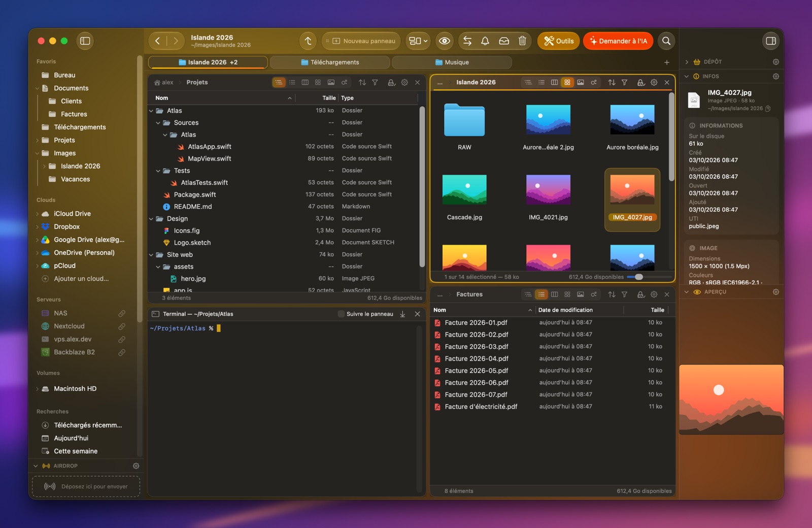Viewport: 812px width, 528px height.
Task: Go back with the left arrow button
Action: tap(158, 41)
